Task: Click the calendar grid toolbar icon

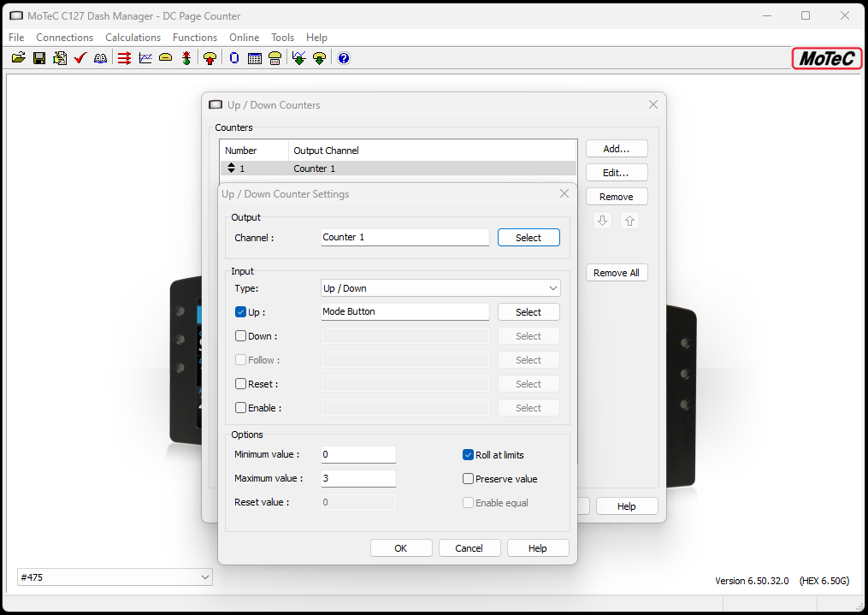Action: point(255,58)
